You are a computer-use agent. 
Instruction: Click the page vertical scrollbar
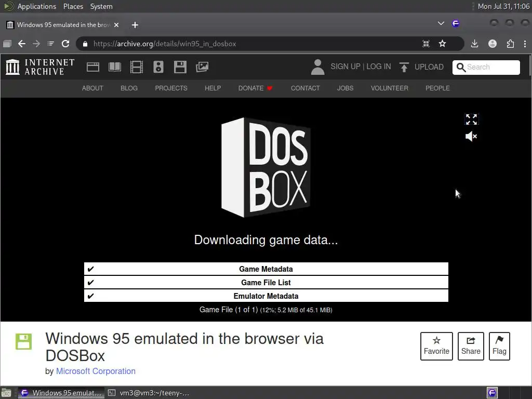click(x=530, y=65)
